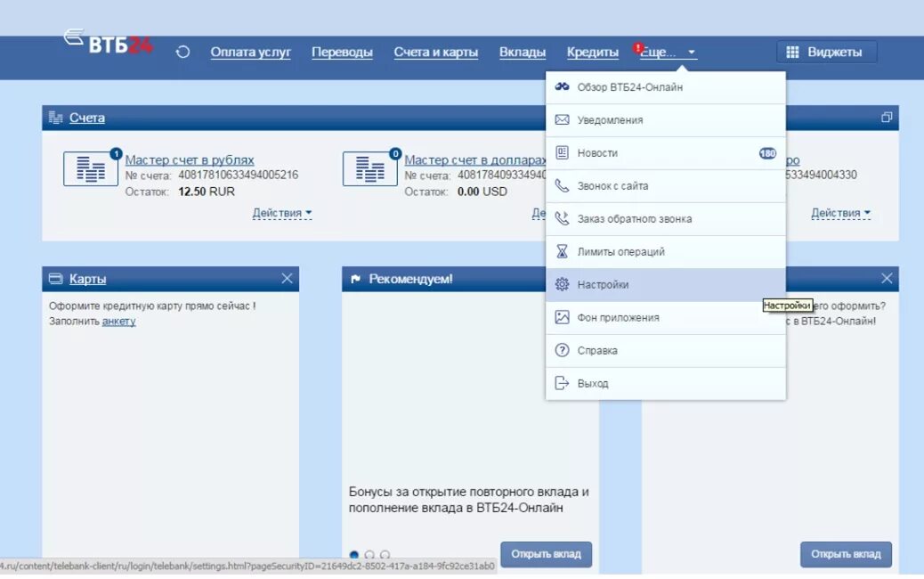Screen dimensions: 924x579
Task: Select Обзор ВТБ24-Онлайн menu entry
Action: [666, 87]
